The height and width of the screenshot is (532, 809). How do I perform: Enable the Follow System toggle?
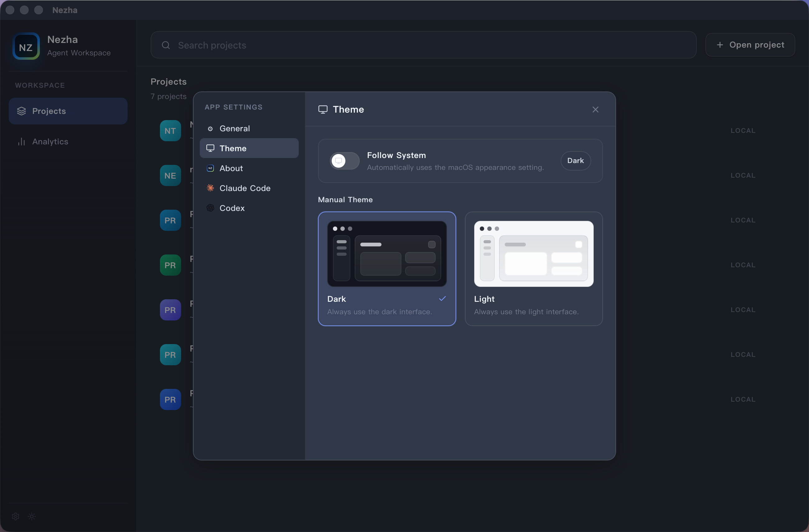pyautogui.click(x=344, y=161)
